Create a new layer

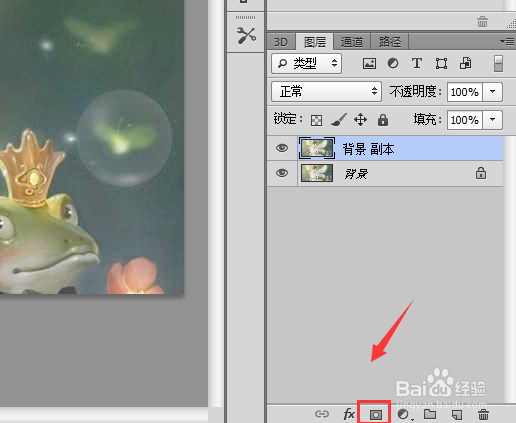[457, 415]
